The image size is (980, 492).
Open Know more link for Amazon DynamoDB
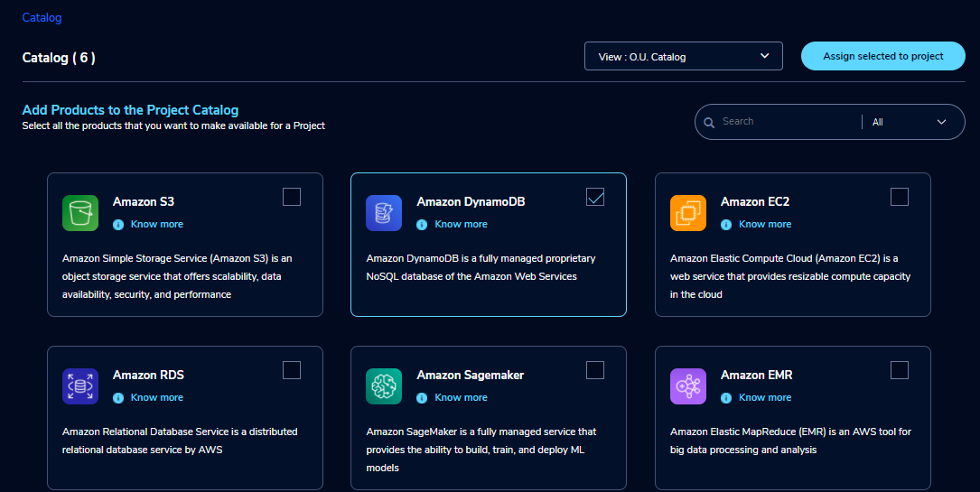(x=462, y=224)
